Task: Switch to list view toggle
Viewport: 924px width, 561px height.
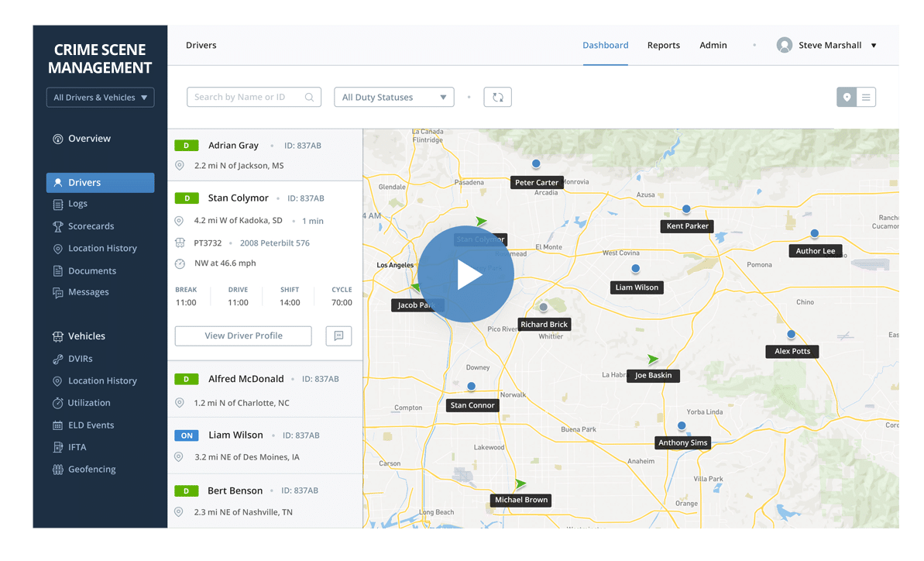Action: tap(866, 98)
